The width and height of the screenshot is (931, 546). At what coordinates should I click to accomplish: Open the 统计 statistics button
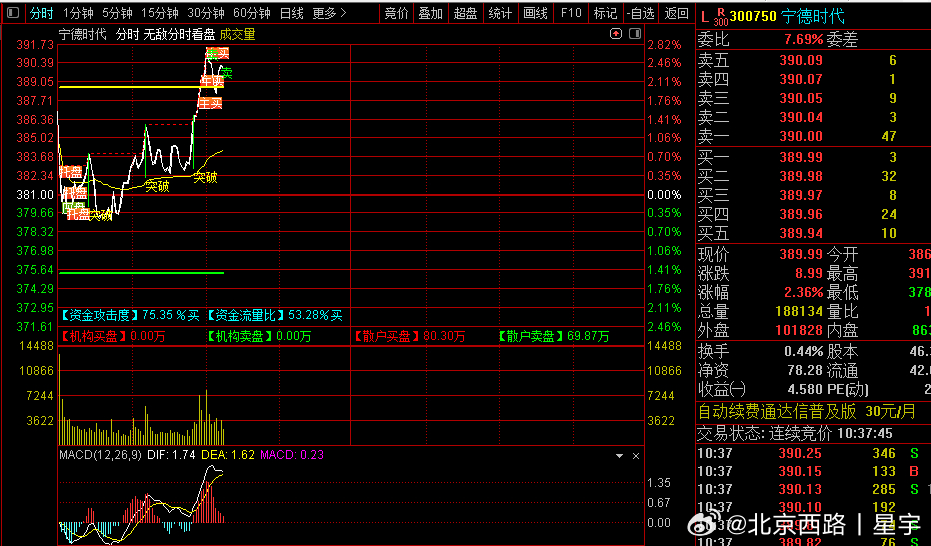(x=500, y=13)
